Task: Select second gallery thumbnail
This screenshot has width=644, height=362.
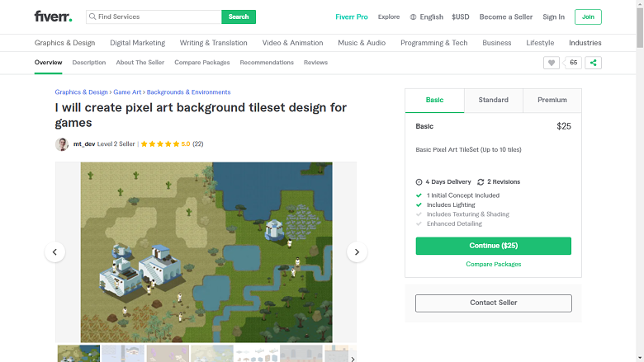Action: [123, 354]
